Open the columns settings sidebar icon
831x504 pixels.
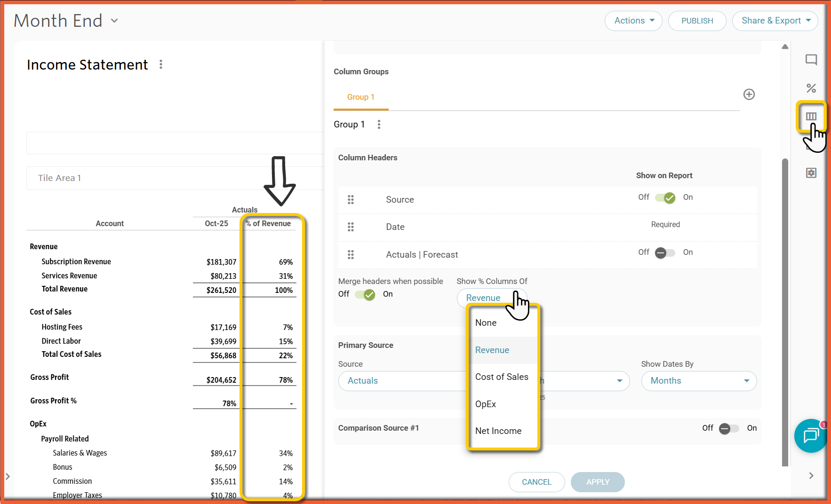811,116
